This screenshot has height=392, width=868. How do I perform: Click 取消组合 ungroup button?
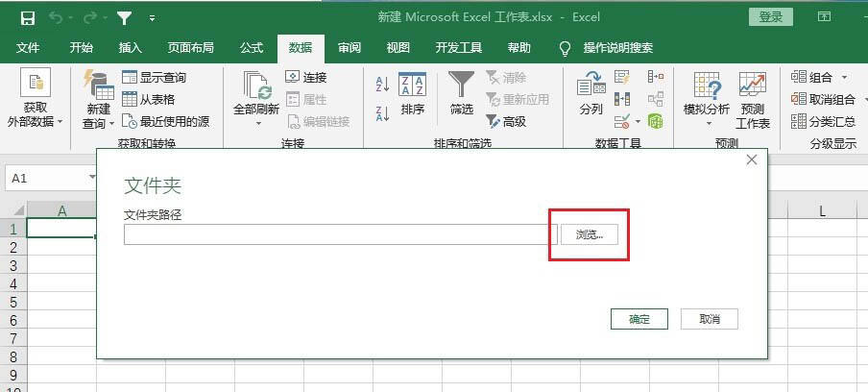pyautogui.click(x=823, y=100)
